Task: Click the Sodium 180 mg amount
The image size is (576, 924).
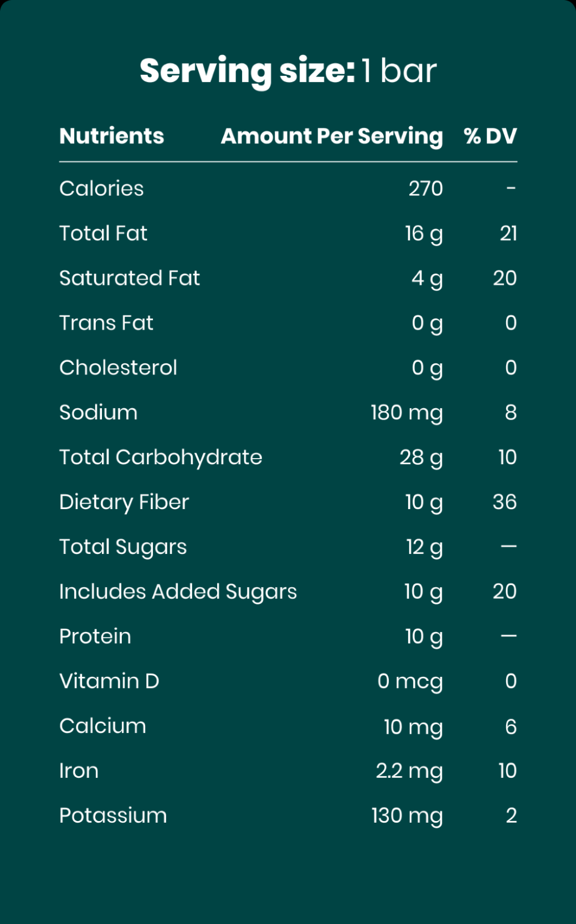Action: pos(407,413)
